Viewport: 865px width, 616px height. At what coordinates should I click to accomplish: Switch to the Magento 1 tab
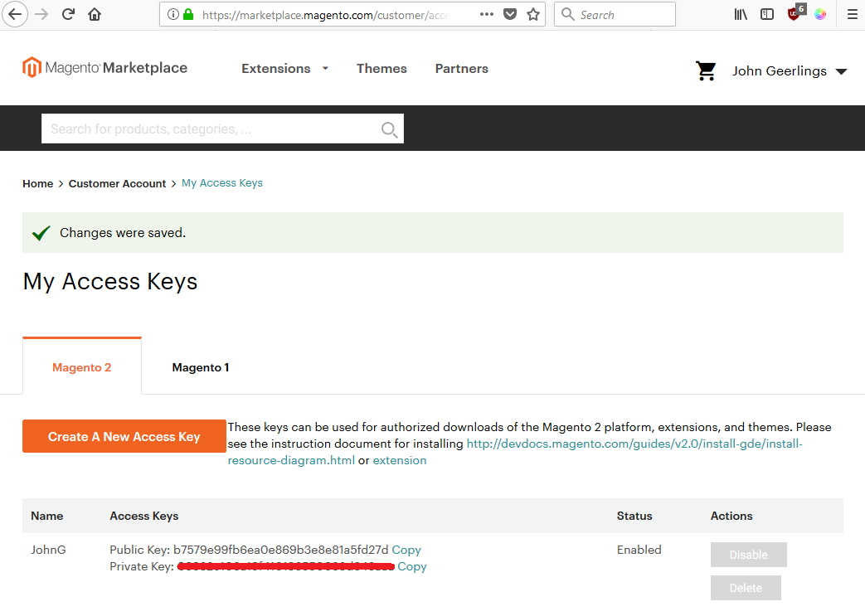(201, 367)
